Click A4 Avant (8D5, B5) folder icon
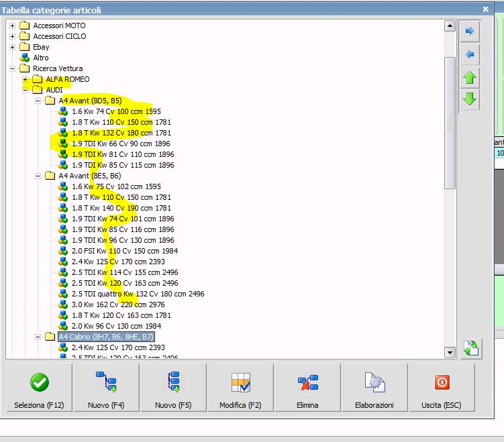504x442 pixels. point(50,101)
